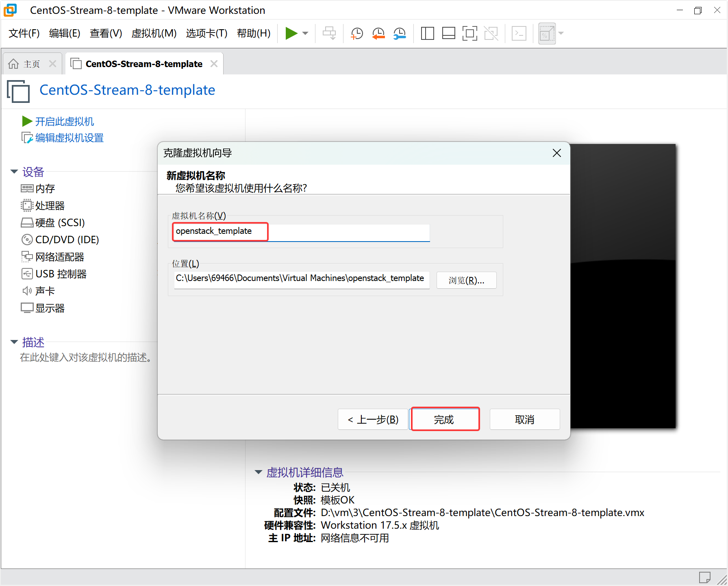Click the VM icon beside CentOS-Stream-8-template heading
This screenshot has width=728, height=586.
point(18,91)
